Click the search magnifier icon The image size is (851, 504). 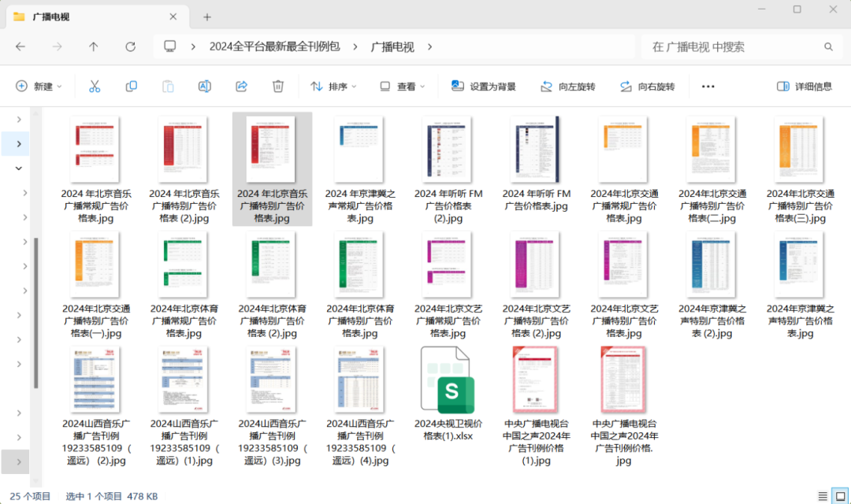[x=828, y=46]
